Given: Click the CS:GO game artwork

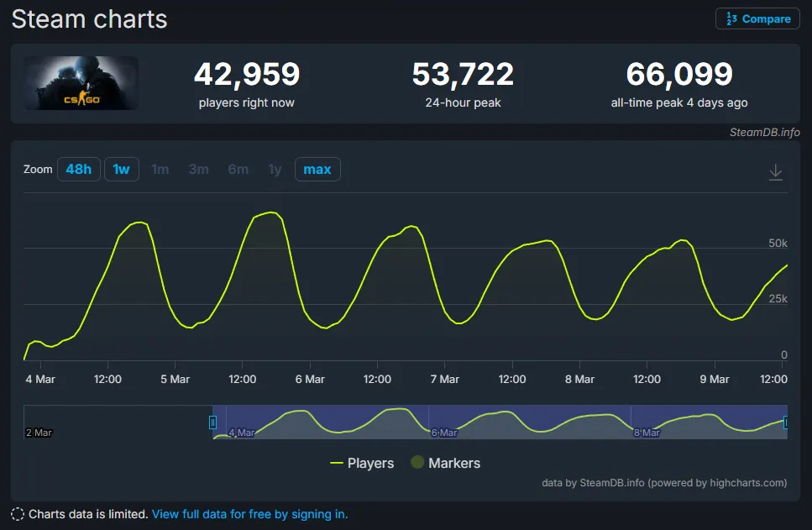Looking at the screenshot, I should [81, 83].
